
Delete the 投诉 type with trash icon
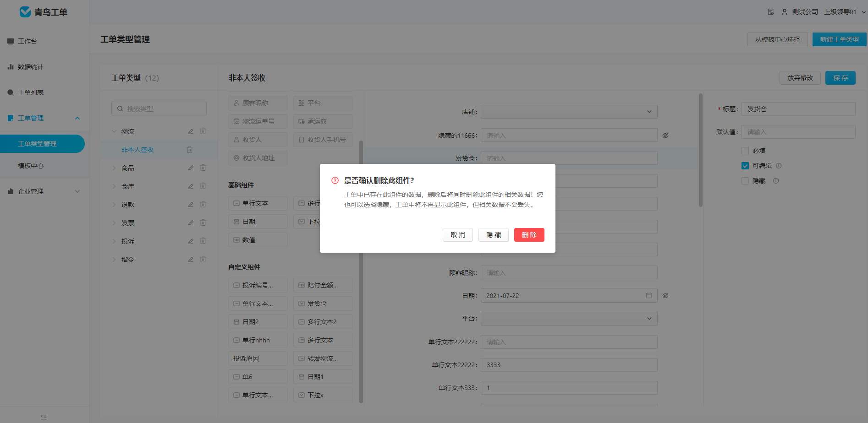click(x=203, y=241)
